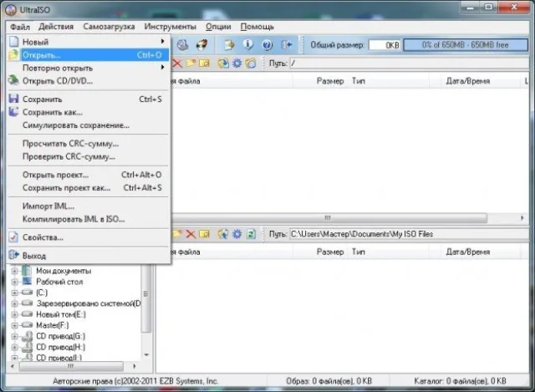Expand the (C:) drive node

[14, 293]
